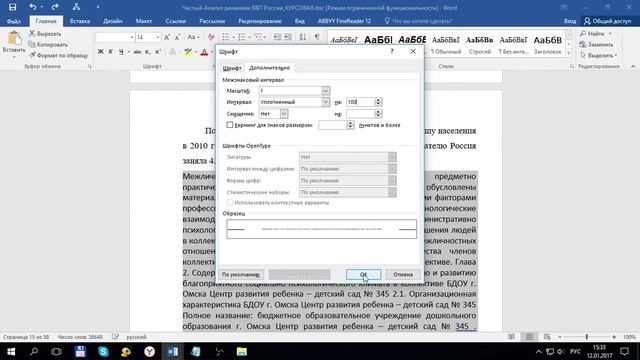Open the Шрифт dialog help question mark
This screenshot has height=360, width=640.
(x=392, y=51)
